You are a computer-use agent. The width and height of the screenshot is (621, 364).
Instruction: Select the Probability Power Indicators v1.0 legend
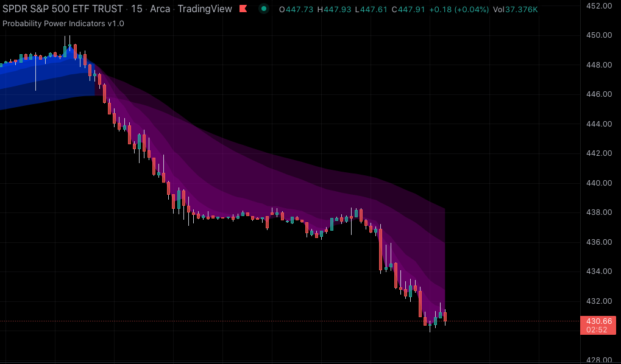(63, 23)
